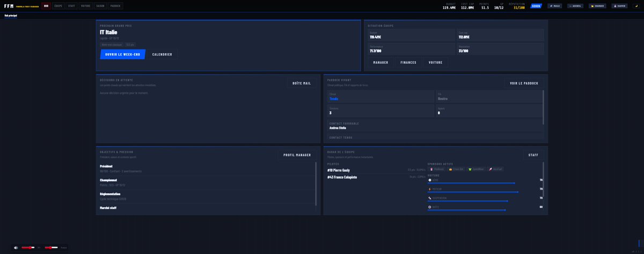Click the Aéro car icon
This screenshot has width=644, height=254.
click(x=430, y=180)
